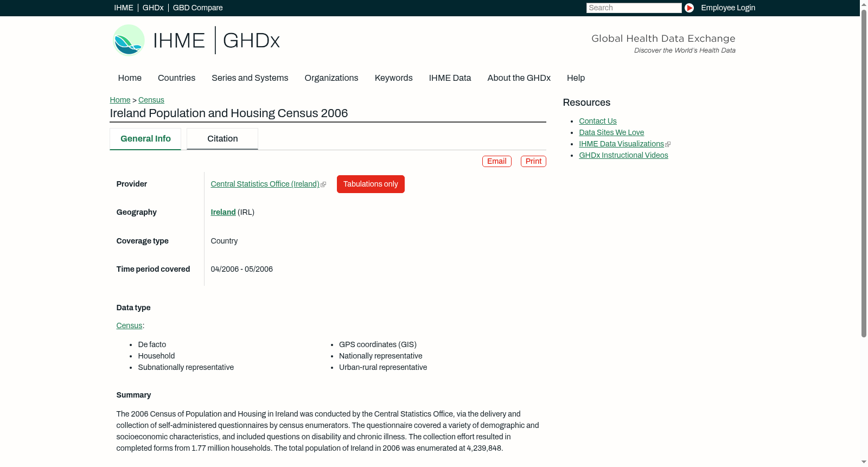
Task: Open the Employee Login link
Action: (728, 8)
